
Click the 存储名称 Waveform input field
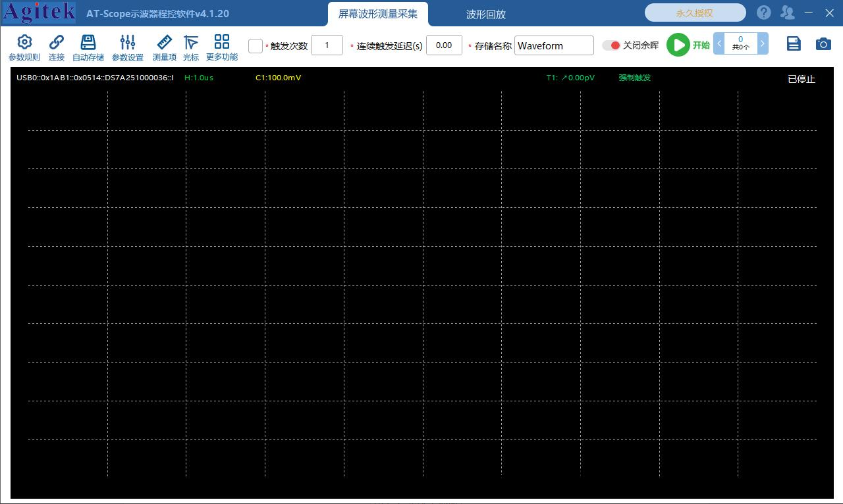click(554, 45)
